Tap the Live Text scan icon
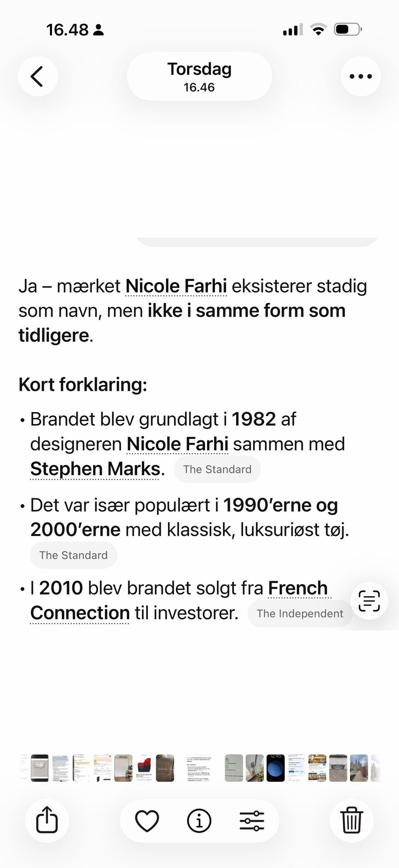Screen dimensions: 399x868 tap(369, 601)
